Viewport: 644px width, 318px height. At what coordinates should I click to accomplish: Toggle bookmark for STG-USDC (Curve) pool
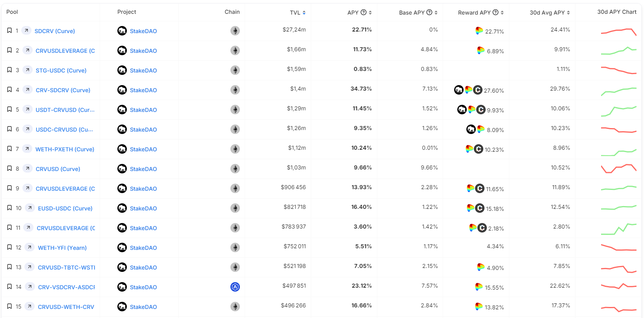pyautogui.click(x=9, y=70)
